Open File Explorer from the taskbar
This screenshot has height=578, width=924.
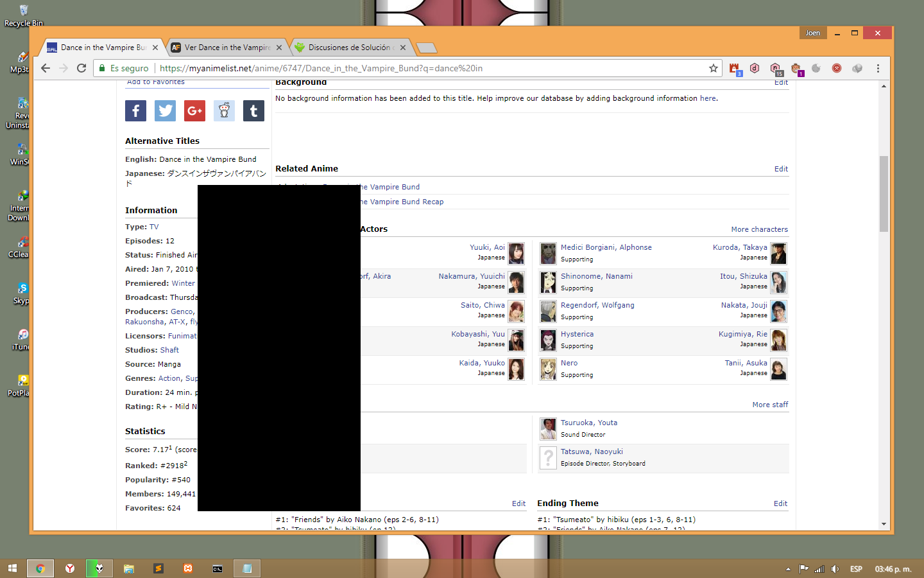point(129,568)
